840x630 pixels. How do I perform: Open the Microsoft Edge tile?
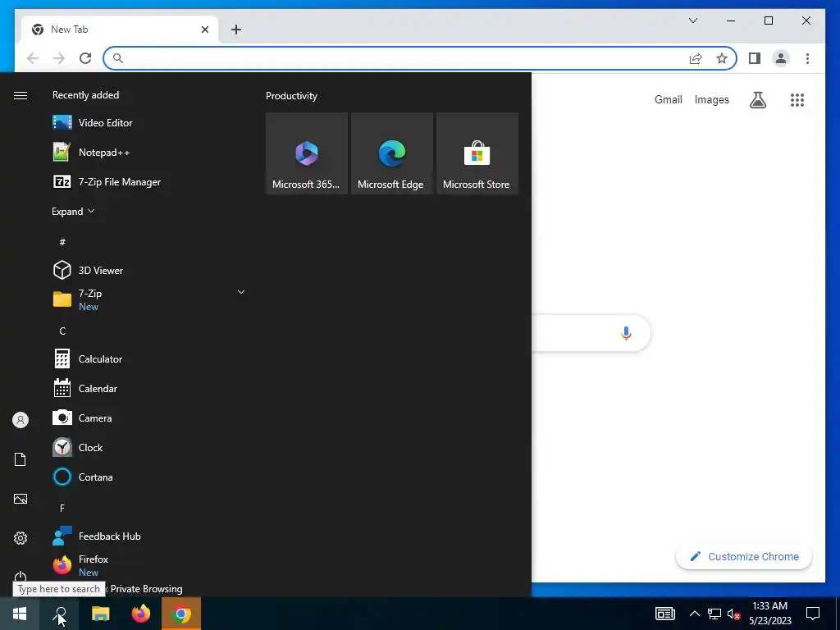[x=391, y=153]
